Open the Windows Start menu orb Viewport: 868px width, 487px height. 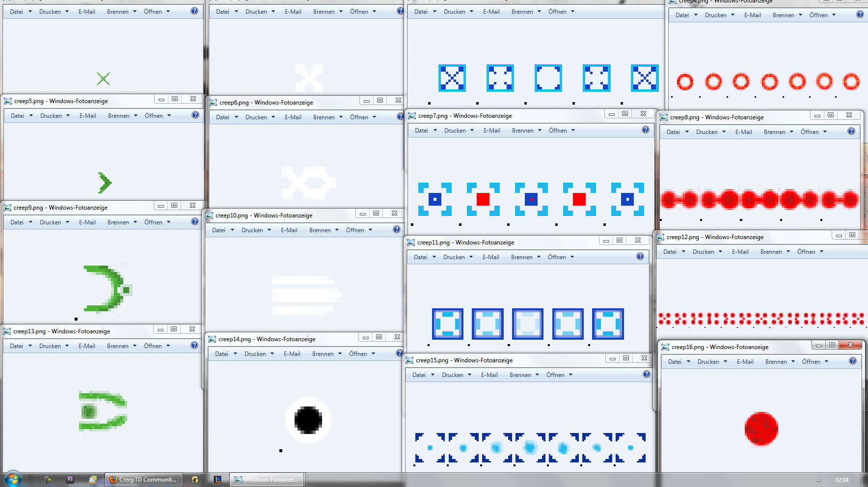tap(13, 479)
